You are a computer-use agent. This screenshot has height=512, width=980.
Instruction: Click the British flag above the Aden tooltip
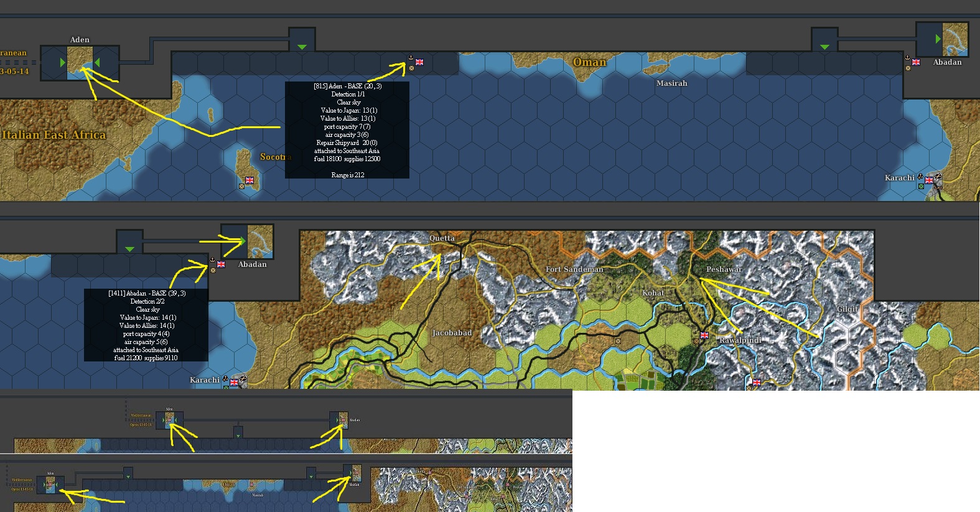coord(419,62)
